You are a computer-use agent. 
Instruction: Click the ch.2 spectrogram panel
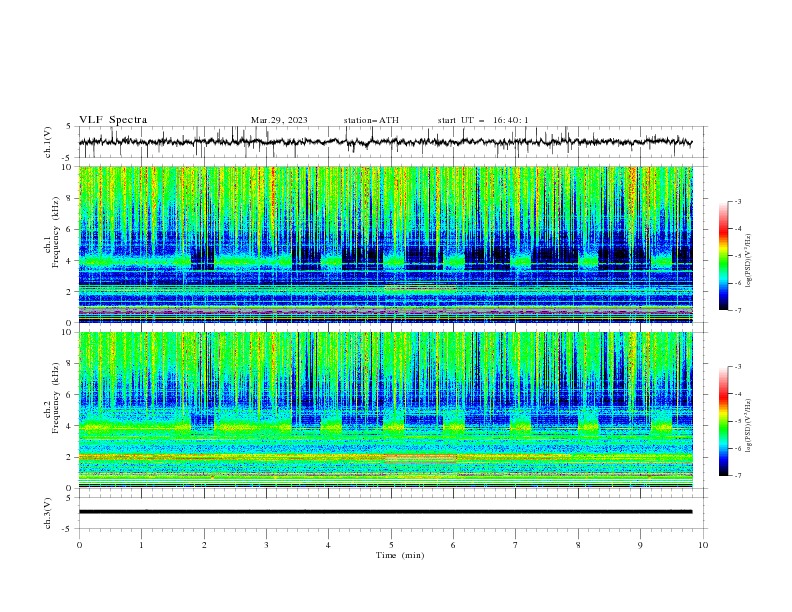pos(386,410)
